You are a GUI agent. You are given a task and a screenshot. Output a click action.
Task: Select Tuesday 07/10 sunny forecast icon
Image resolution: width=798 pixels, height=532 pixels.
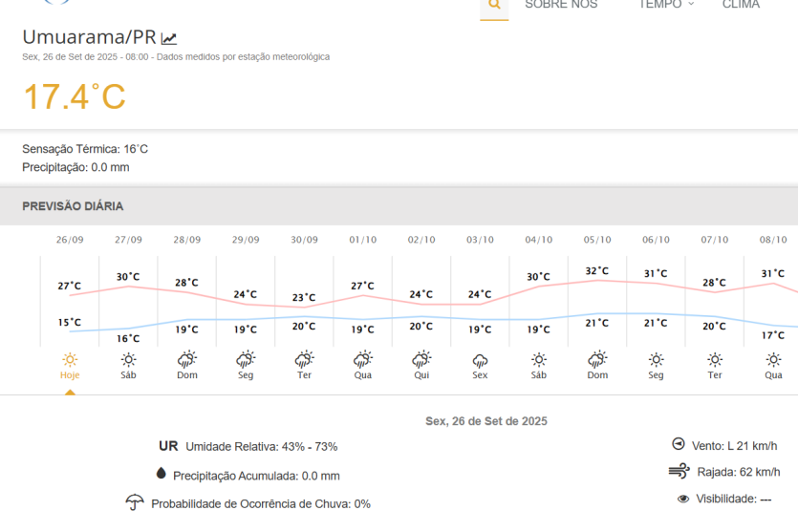pos(715,360)
